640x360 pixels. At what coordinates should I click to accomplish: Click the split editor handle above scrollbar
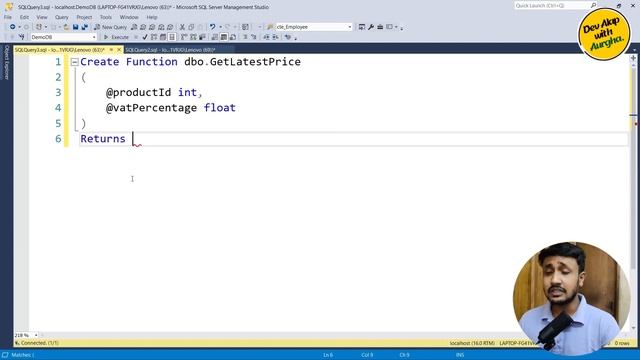(x=633, y=58)
